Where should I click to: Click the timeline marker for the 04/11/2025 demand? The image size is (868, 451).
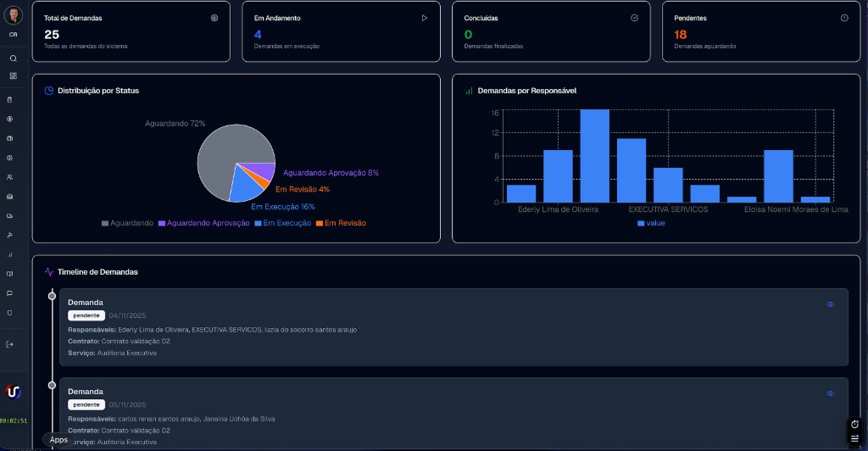tap(52, 296)
